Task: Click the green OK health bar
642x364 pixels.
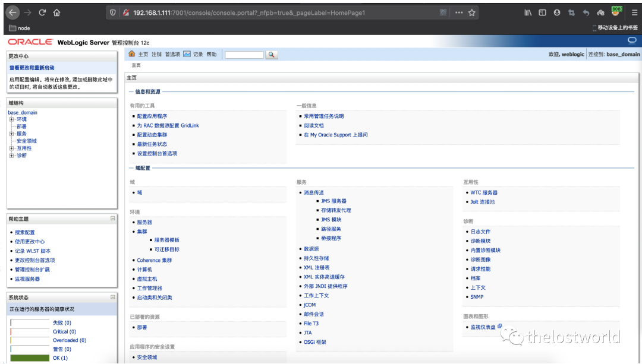Action: tap(30, 358)
